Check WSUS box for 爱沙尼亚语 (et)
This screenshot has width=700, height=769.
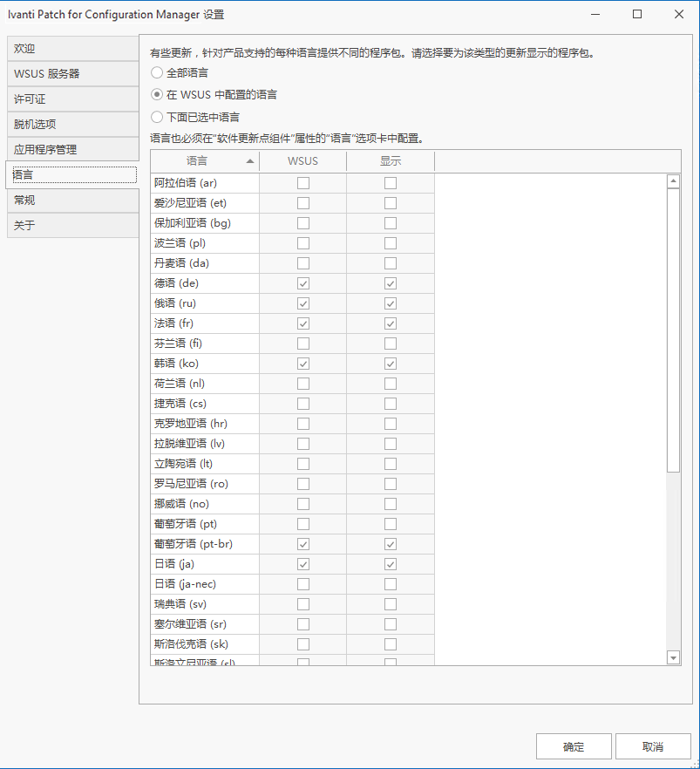303,203
